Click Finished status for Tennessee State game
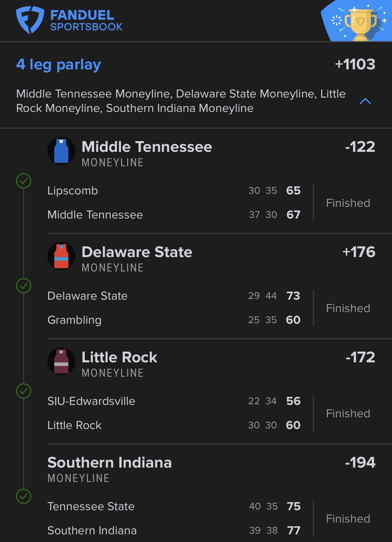392x542 pixels. click(348, 519)
